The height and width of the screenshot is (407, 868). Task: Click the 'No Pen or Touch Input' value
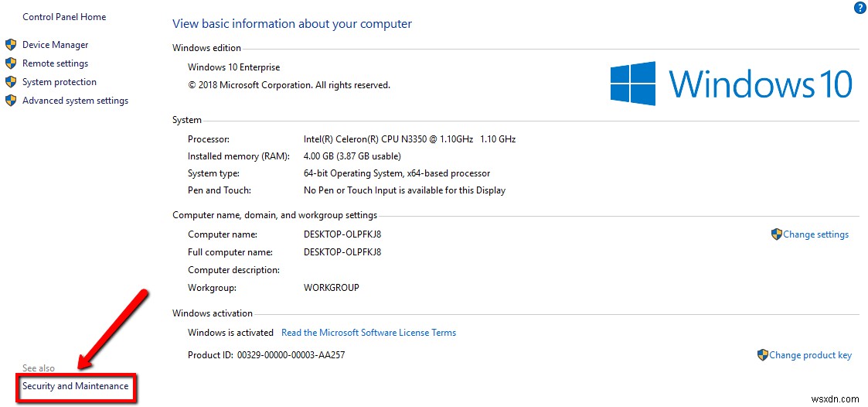pyautogui.click(x=405, y=190)
